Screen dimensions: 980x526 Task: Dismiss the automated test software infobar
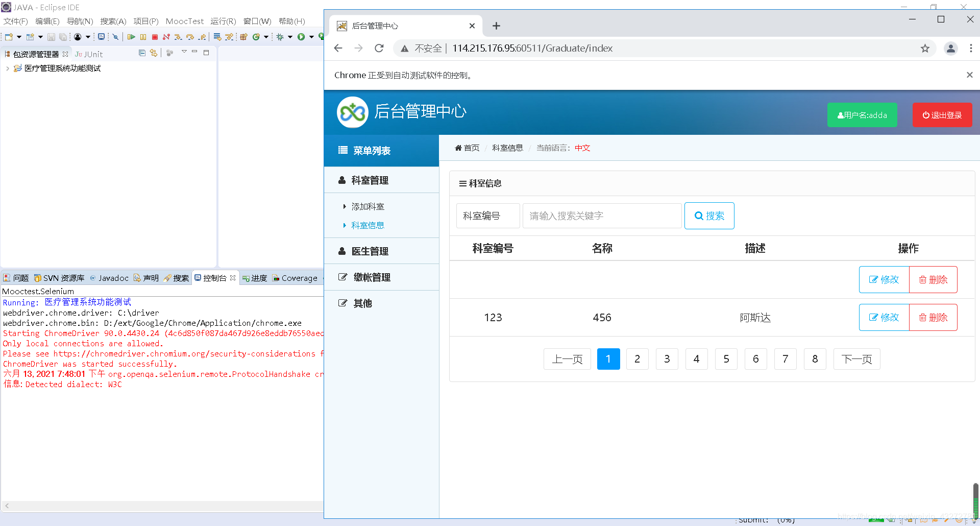(x=969, y=75)
